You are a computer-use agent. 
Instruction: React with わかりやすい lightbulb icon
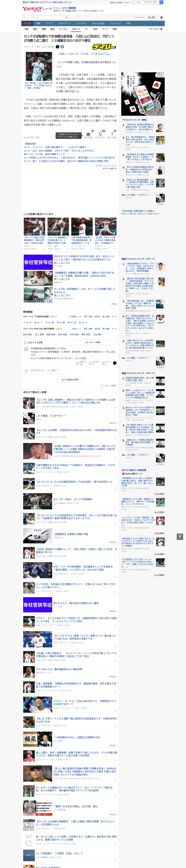click(x=100, y=134)
